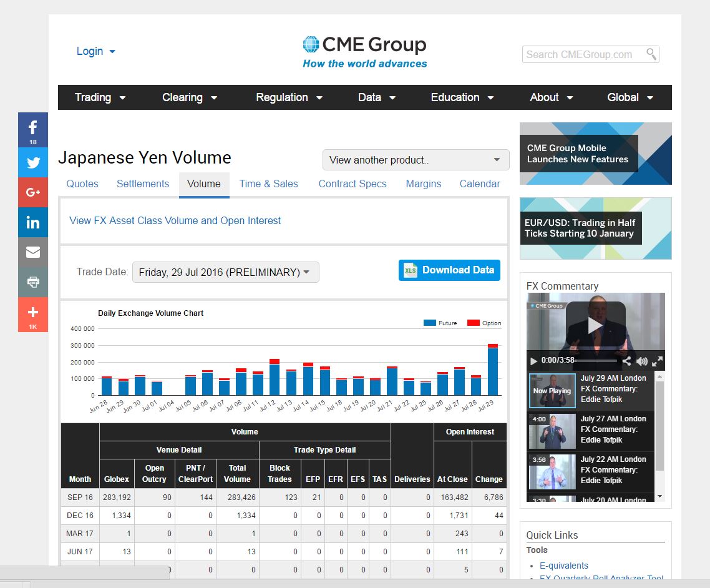
Task: Click the DEC 16 month cell
Action: pos(80,516)
